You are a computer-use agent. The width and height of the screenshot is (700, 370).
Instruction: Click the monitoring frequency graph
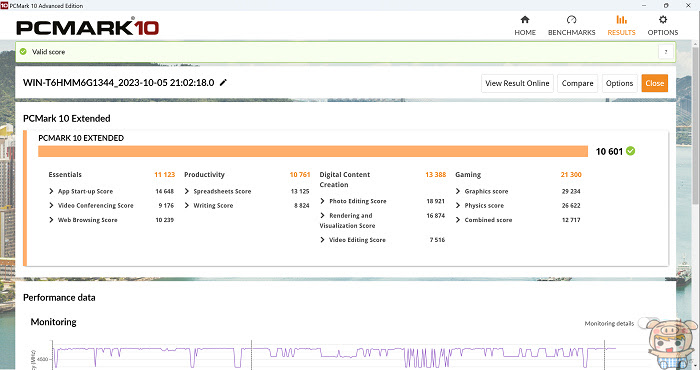(x=335, y=355)
